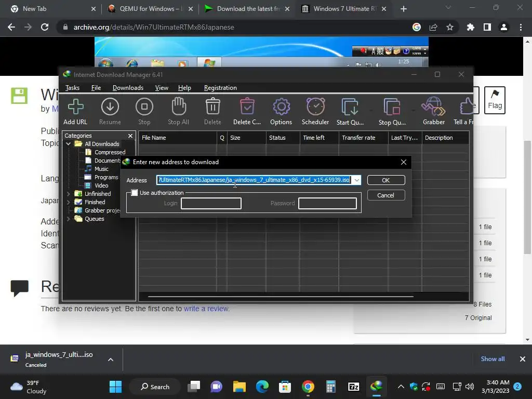The image size is (532, 399).
Task: Open a new browser tab with plus
Action: [x=403, y=9]
